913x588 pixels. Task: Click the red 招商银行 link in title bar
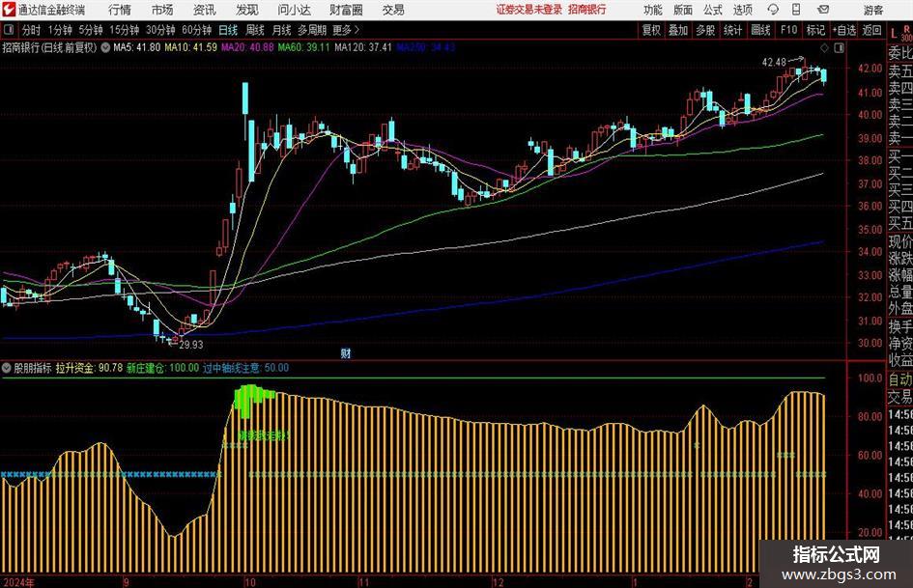pos(587,10)
